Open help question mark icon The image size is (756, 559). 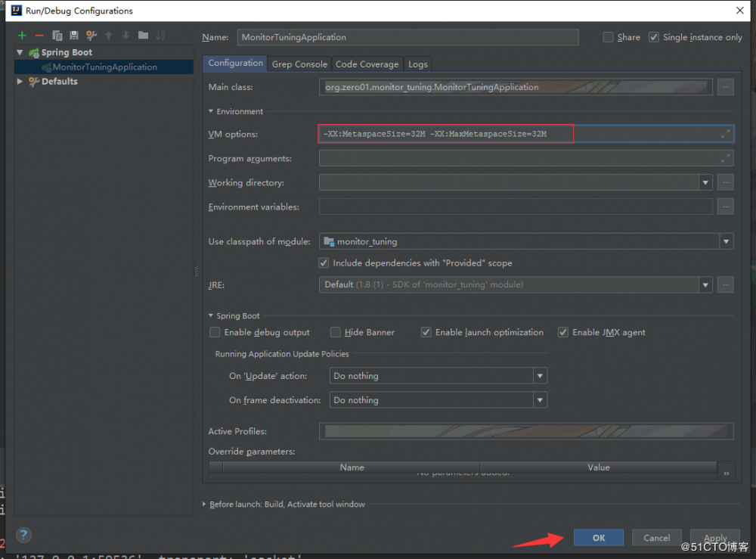pyautogui.click(x=23, y=534)
